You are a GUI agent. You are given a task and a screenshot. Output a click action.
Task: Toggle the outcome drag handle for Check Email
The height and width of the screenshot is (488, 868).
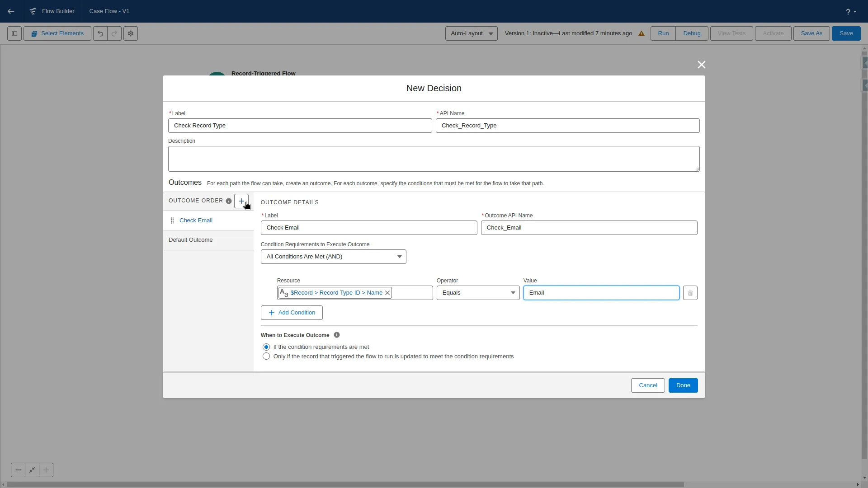(x=172, y=220)
